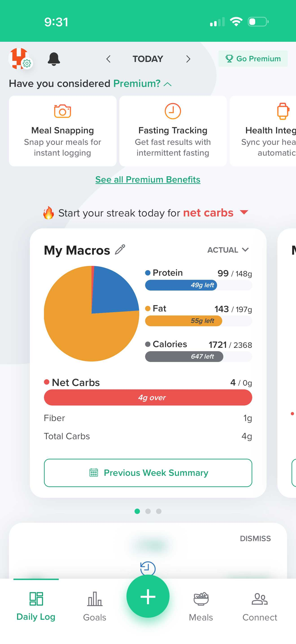Collapse the Premium suggestions section
Viewport: 296px width, 644px height.
point(168,84)
